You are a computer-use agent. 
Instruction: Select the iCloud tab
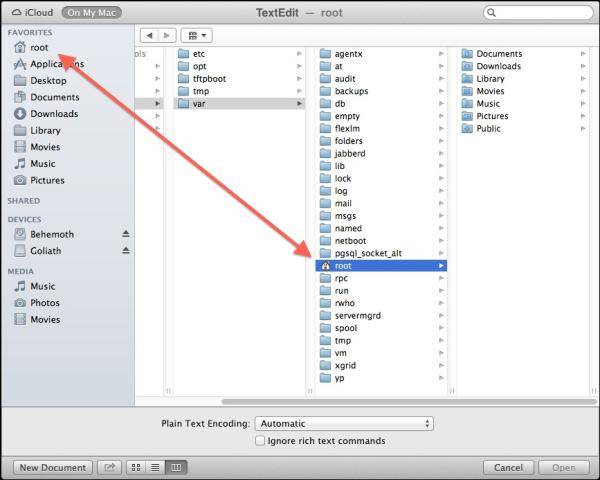coord(32,13)
